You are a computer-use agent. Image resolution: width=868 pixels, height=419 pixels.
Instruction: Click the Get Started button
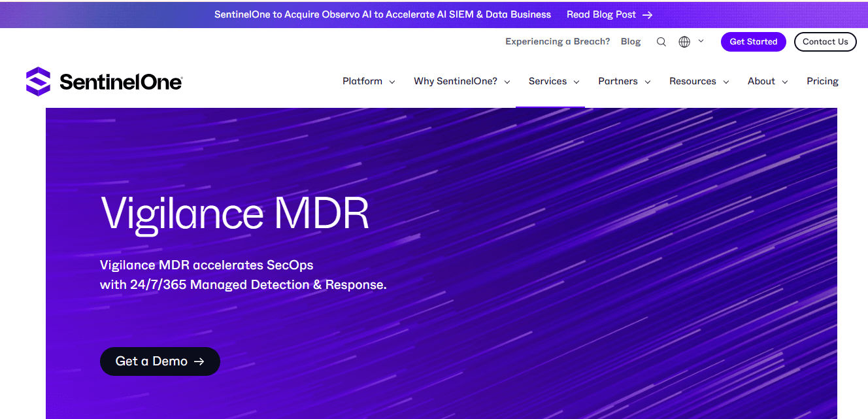pos(754,42)
